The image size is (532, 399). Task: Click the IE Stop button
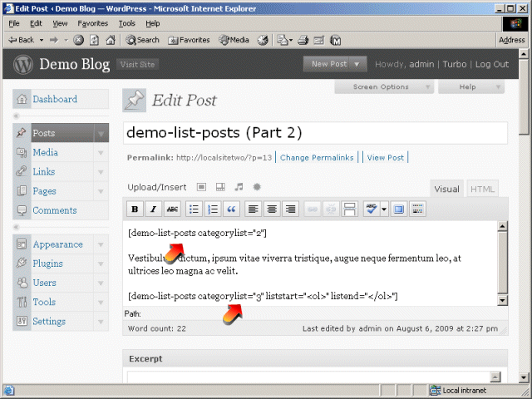[x=78, y=40]
